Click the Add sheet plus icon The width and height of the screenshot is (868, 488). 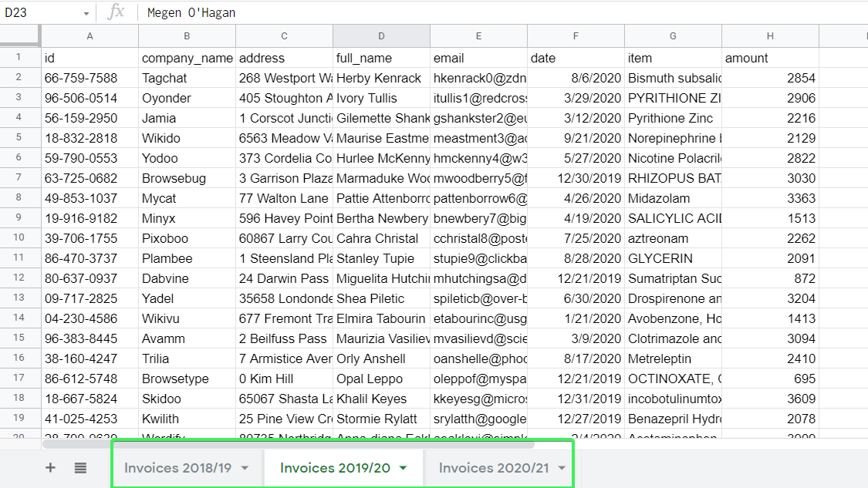point(50,469)
